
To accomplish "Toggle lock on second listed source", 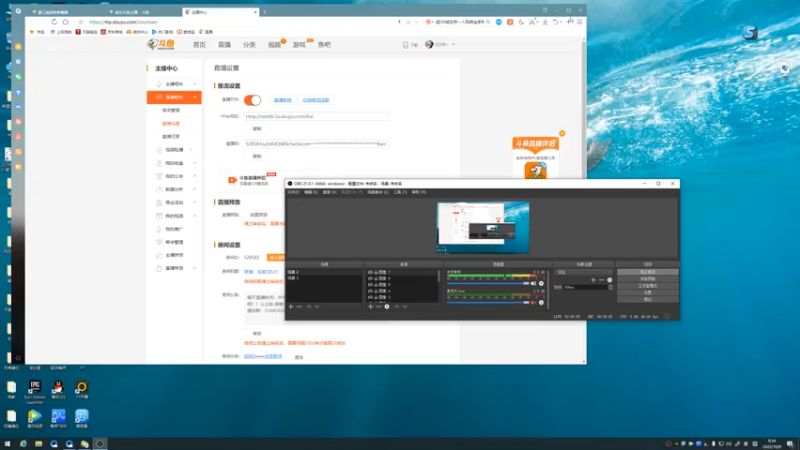I will pyautogui.click(x=376, y=279).
